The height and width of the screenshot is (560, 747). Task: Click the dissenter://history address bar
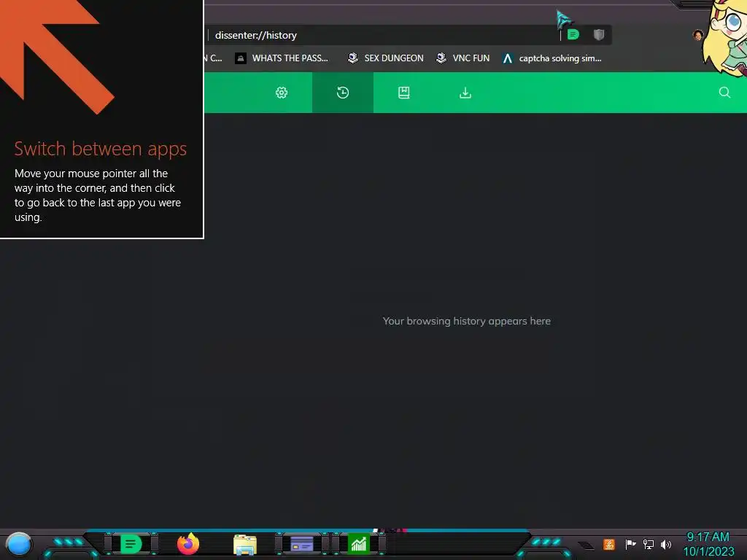coord(381,35)
